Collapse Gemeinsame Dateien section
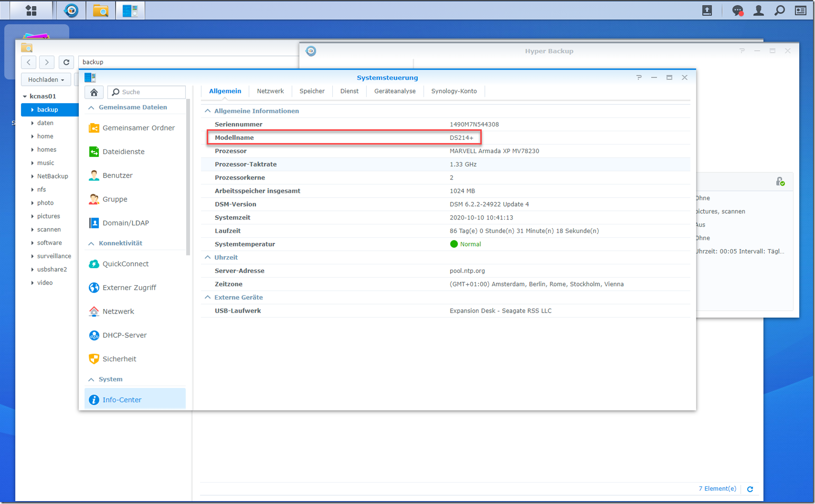 [91, 107]
